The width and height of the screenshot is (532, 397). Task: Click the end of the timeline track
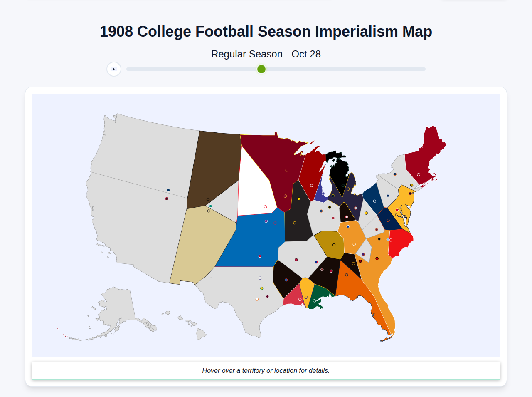pyautogui.click(x=424, y=69)
